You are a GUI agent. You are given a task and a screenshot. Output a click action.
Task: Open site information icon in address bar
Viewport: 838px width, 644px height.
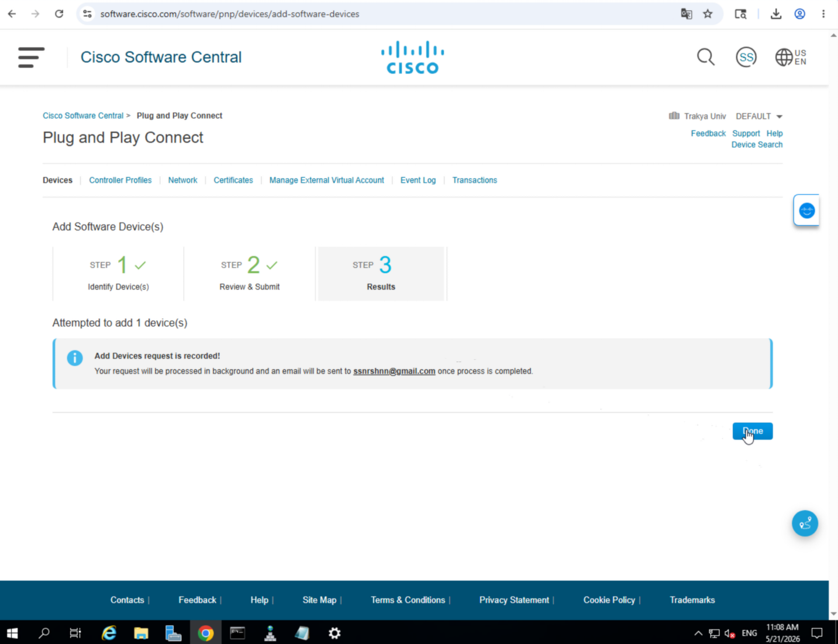click(87, 13)
